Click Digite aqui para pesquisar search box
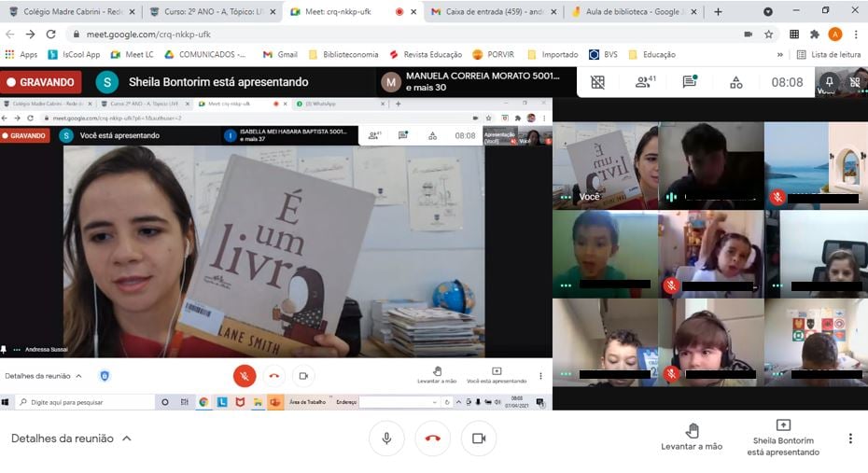Image resolution: width=868 pixels, height=473 pixels. pos(86,402)
